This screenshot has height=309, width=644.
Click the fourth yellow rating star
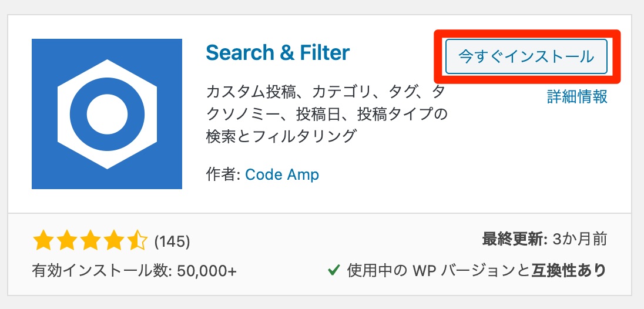pyautogui.click(x=113, y=241)
